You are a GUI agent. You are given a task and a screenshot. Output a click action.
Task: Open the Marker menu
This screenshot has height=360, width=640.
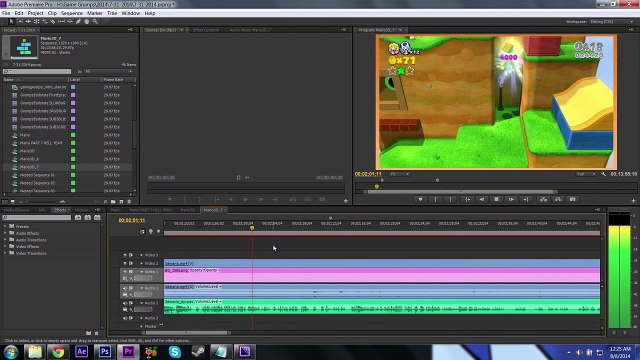[x=95, y=13]
